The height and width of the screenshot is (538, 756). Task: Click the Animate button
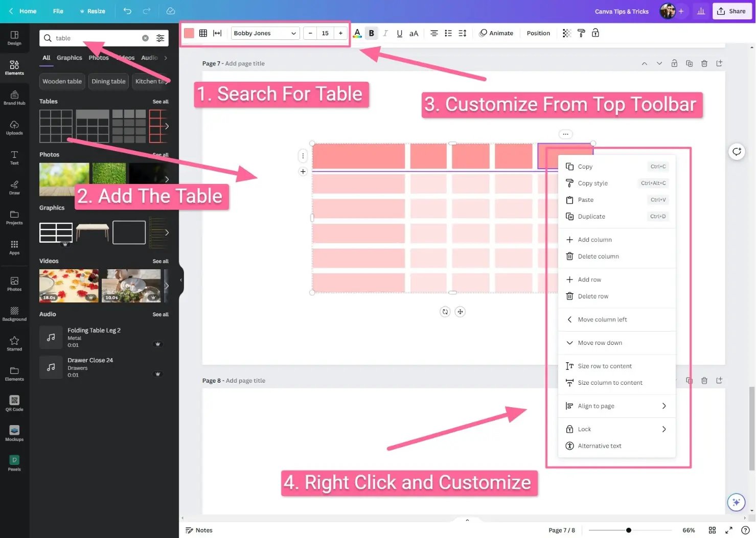pyautogui.click(x=496, y=33)
